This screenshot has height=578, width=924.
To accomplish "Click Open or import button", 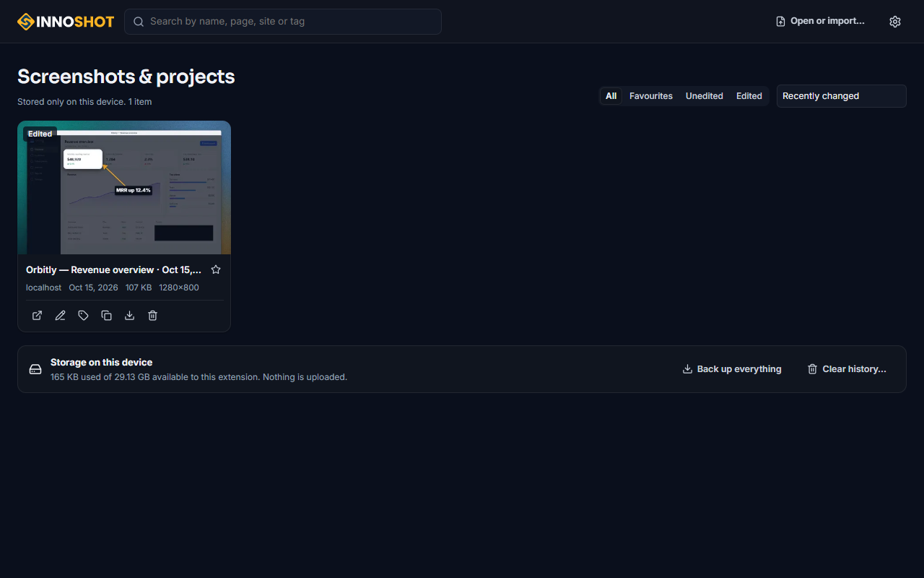I will coord(820,22).
